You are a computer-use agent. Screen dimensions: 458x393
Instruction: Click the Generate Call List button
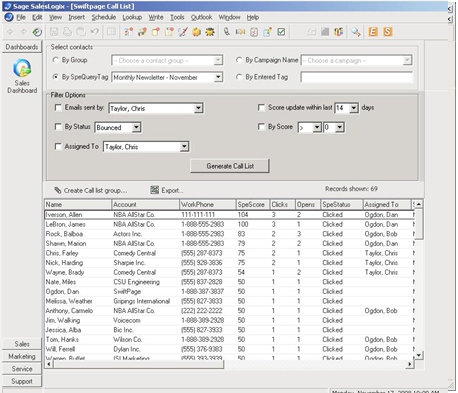(x=230, y=166)
